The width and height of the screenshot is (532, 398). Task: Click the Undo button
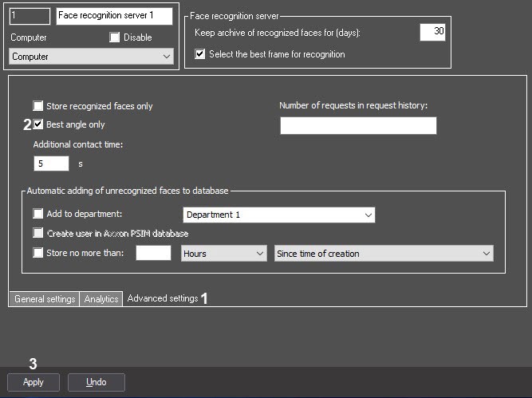[x=97, y=382]
